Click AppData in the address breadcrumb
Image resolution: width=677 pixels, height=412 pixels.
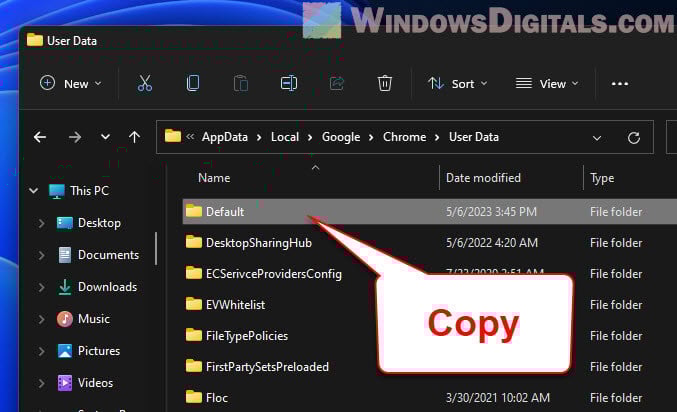click(x=225, y=137)
